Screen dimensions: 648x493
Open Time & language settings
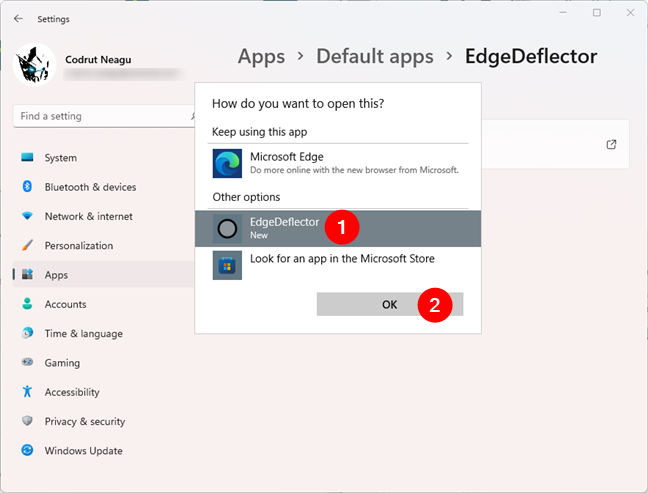pyautogui.click(x=103, y=334)
